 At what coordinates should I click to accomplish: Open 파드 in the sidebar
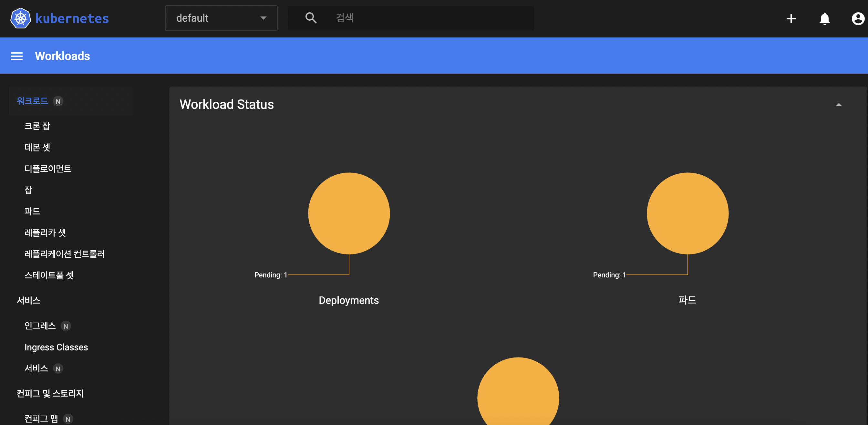[32, 211]
